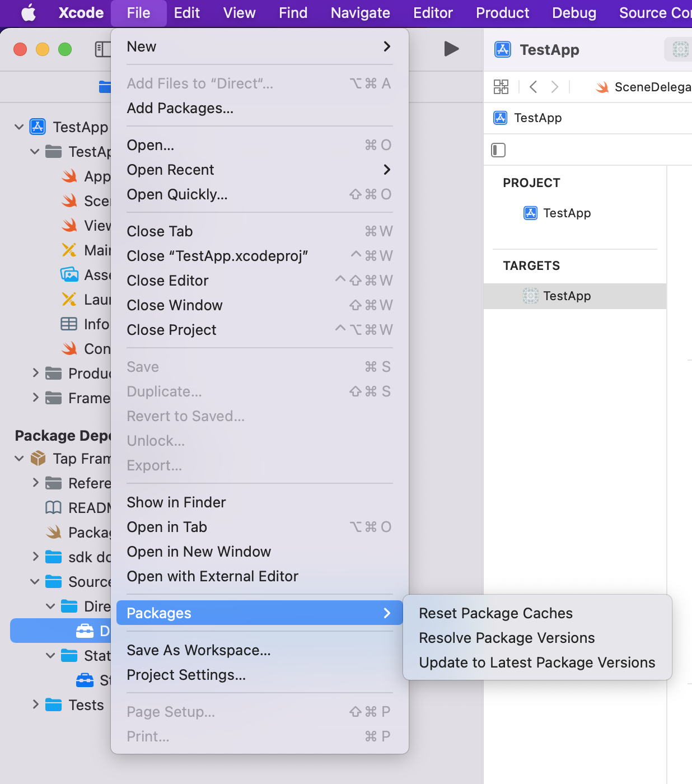The image size is (692, 784).
Task: Click the ViewController swift icon
Action: pyautogui.click(x=69, y=225)
